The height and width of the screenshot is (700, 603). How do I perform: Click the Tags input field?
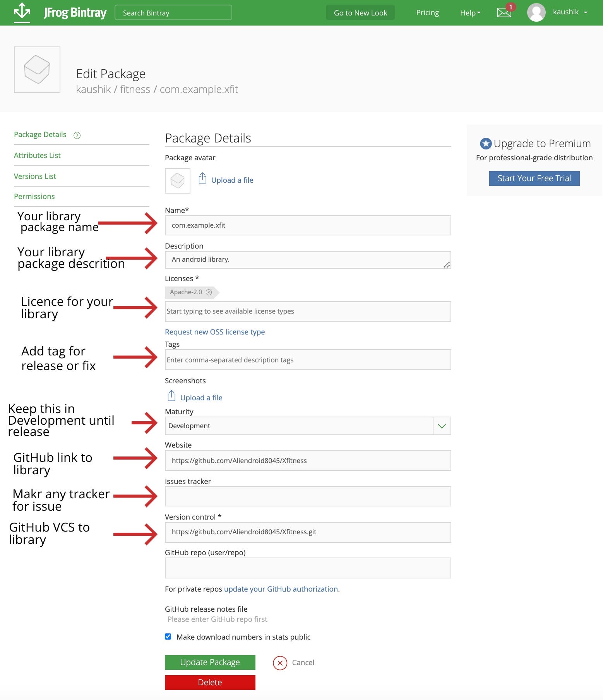coord(308,360)
